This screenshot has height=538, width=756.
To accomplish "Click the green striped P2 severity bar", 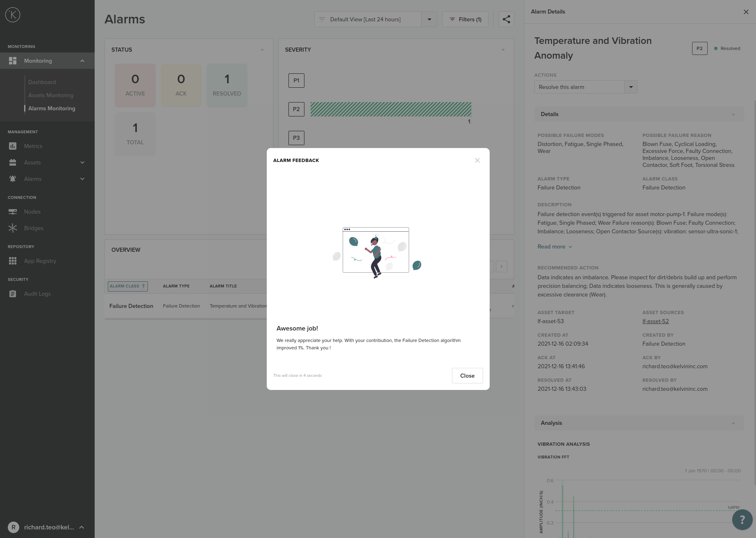I will click(x=390, y=109).
